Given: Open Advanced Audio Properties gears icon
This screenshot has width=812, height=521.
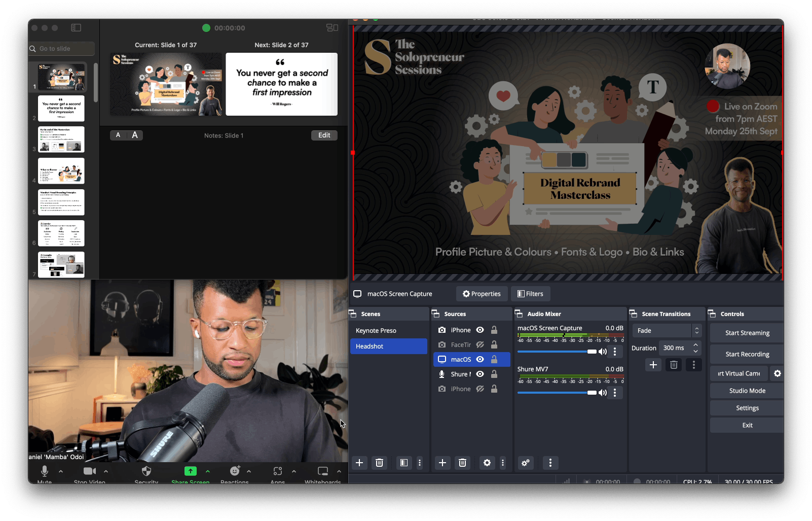Looking at the screenshot, I should point(526,463).
